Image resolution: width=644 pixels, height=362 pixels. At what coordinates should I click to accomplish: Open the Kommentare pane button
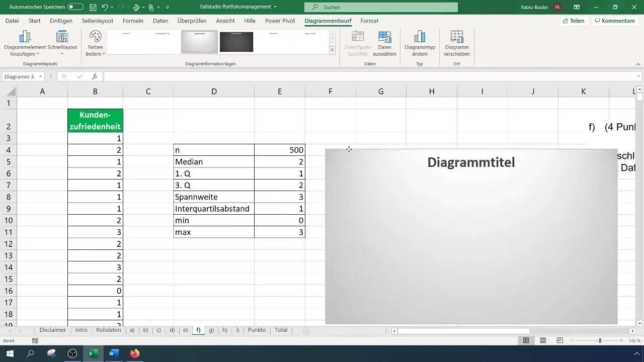(614, 21)
